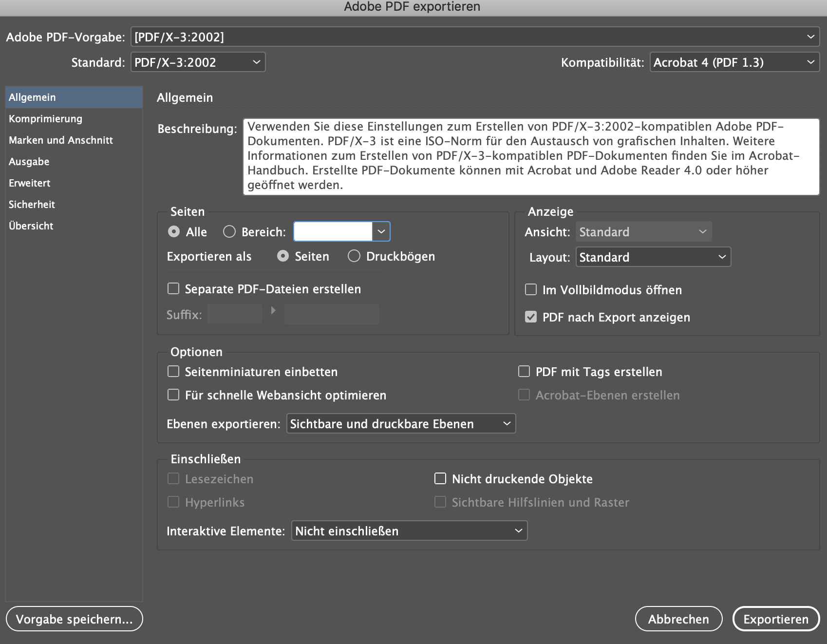Open the Ansicht Standard dropdown
This screenshot has height=644, width=827.
tap(643, 232)
